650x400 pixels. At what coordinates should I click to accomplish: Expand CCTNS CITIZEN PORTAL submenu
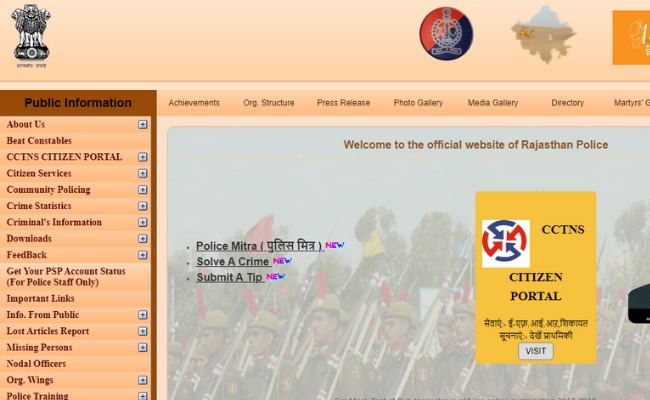click(x=143, y=157)
